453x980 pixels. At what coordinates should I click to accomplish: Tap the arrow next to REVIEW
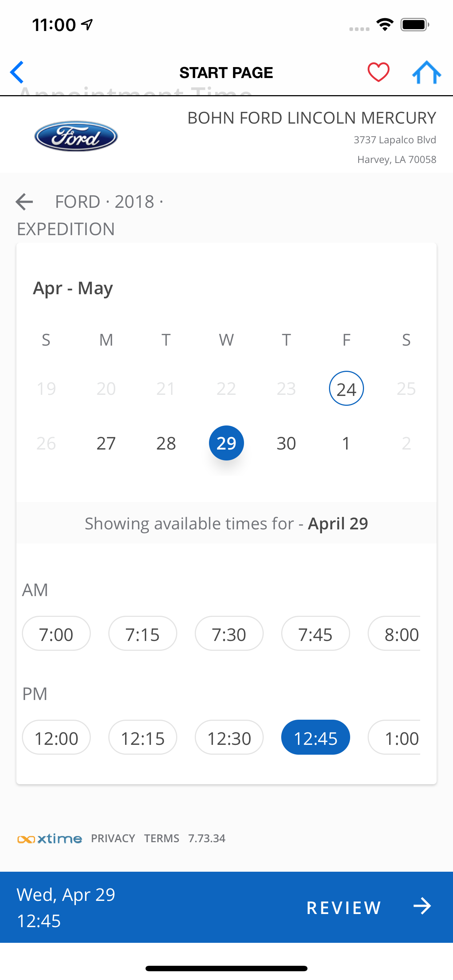pos(422,906)
